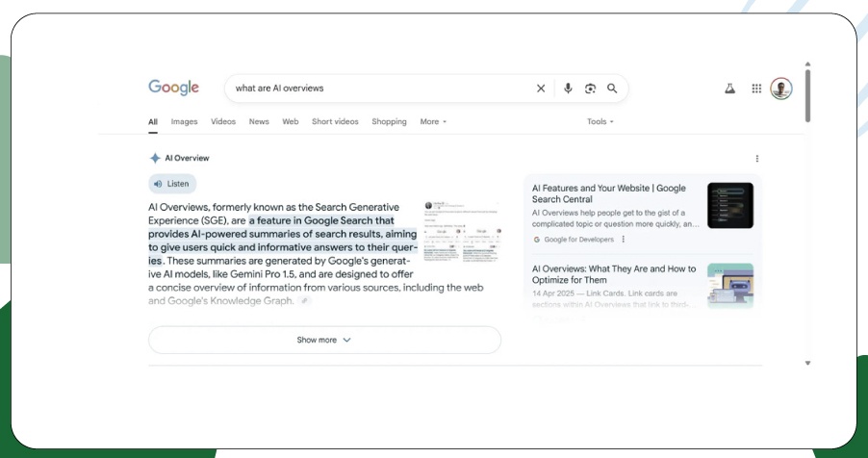868x458 pixels.
Task: Play the overview with Listen button
Action: click(x=172, y=184)
